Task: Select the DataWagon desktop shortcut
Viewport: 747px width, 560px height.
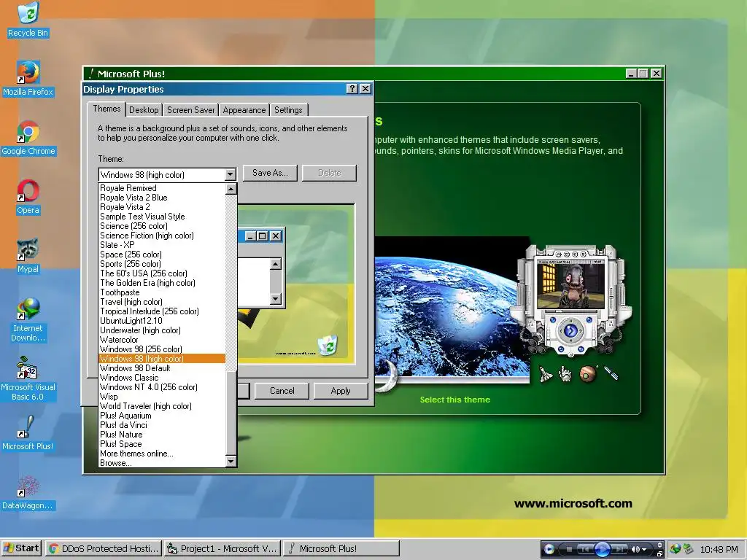Action: click(28, 492)
